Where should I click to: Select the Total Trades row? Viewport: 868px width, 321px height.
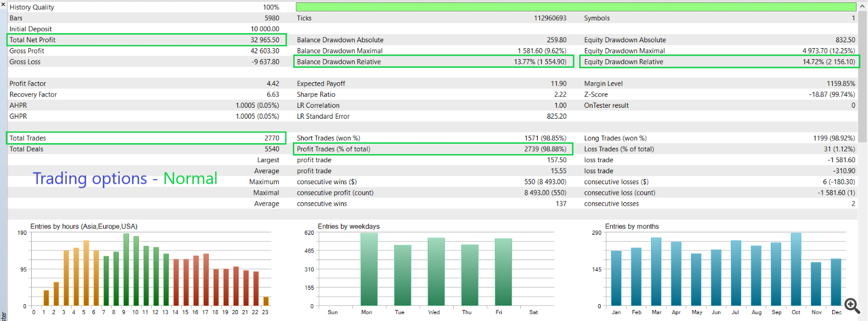click(145, 138)
